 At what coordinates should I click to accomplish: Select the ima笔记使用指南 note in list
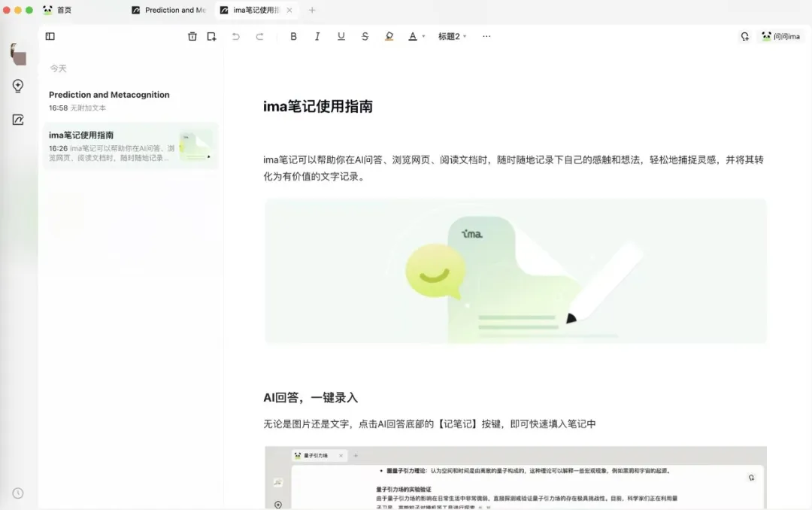[x=131, y=146]
